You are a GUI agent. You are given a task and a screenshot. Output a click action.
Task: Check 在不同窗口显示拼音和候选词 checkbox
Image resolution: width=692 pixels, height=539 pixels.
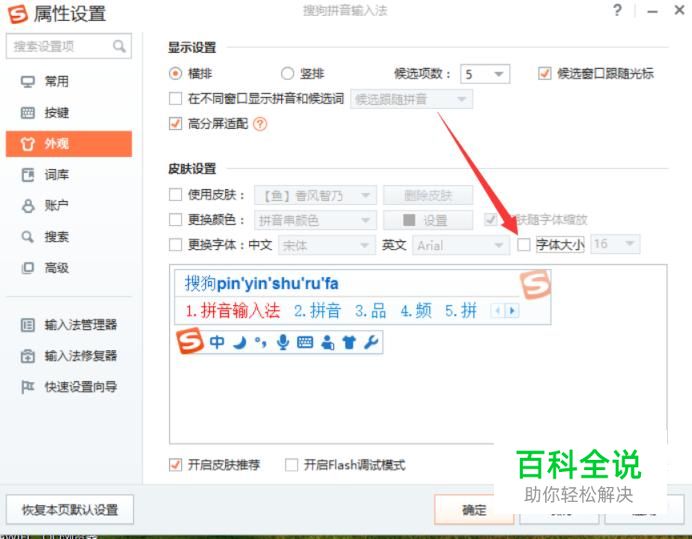(x=175, y=98)
